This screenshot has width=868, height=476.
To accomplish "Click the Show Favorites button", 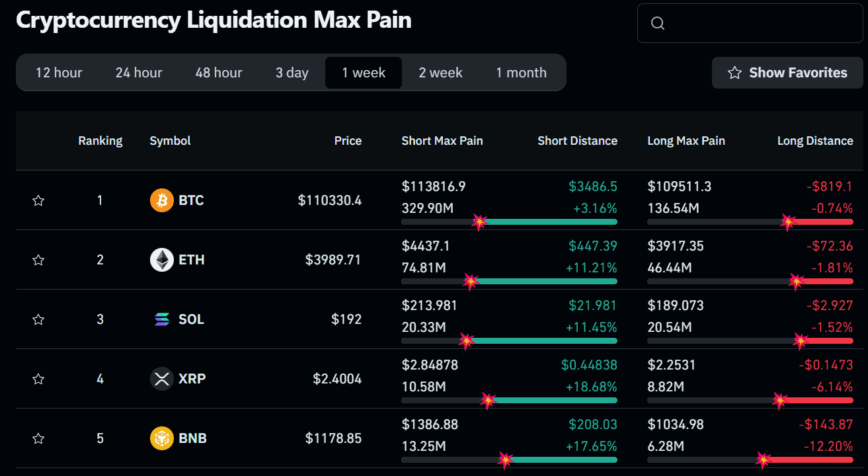I will pyautogui.click(x=787, y=73).
